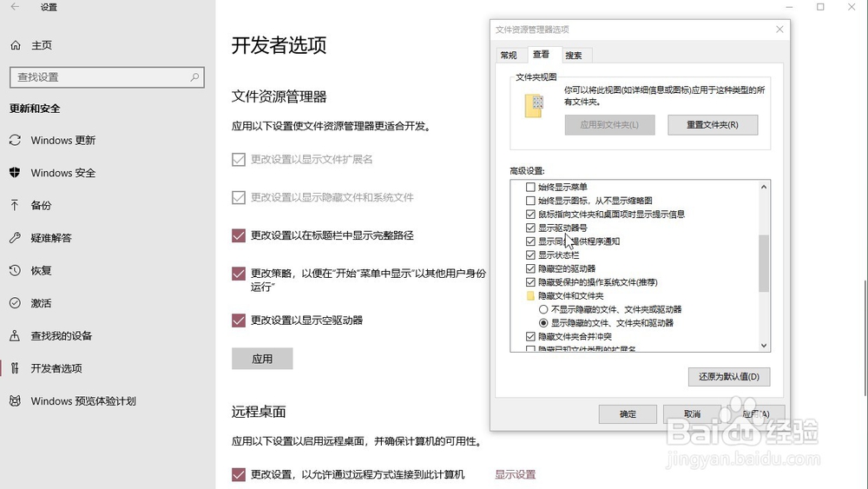Click the 备份 upload arrow icon

(15, 206)
